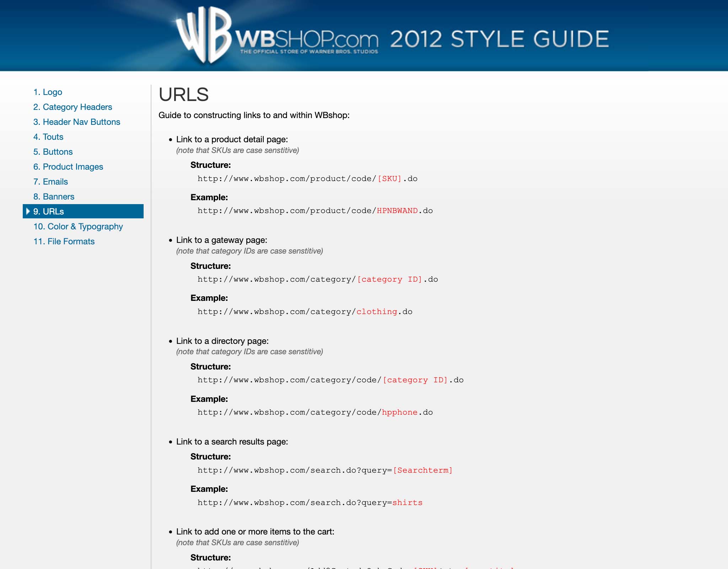Navigate to 4. Touts
The width and height of the screenshot is (728, 569).
click(48, 137)
